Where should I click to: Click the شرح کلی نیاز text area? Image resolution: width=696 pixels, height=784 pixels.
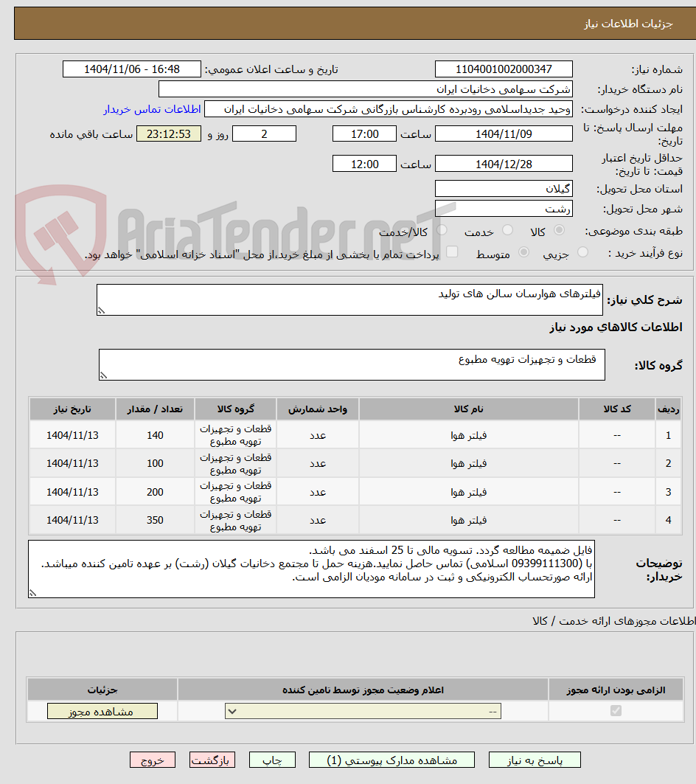click(349, 300)
